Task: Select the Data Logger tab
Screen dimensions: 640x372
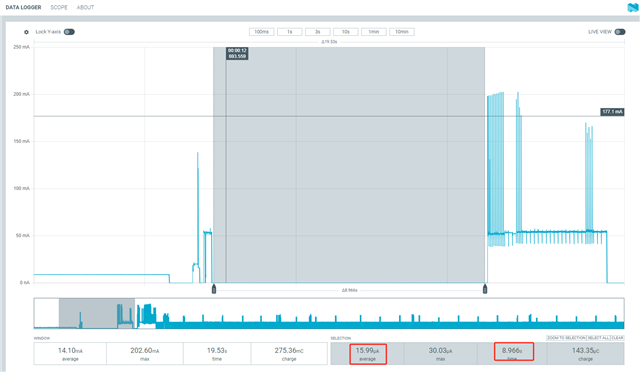Action: (x=23, y=7)
